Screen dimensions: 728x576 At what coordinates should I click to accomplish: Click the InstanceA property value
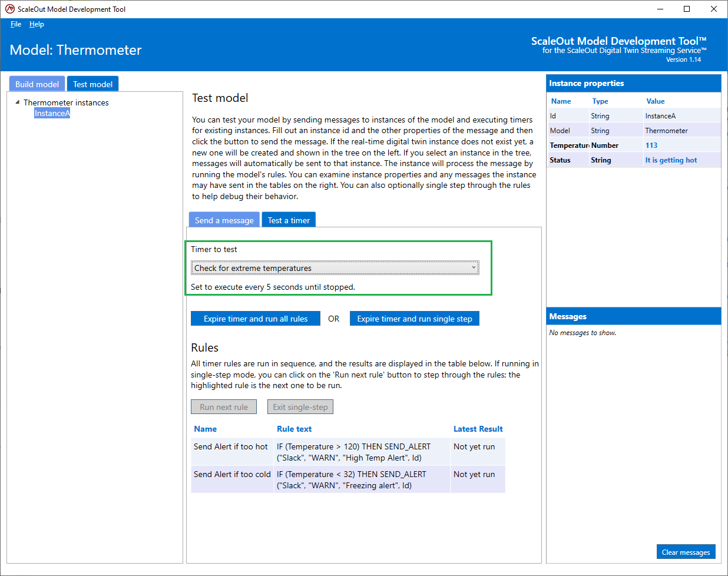click(x=660, y=116)
